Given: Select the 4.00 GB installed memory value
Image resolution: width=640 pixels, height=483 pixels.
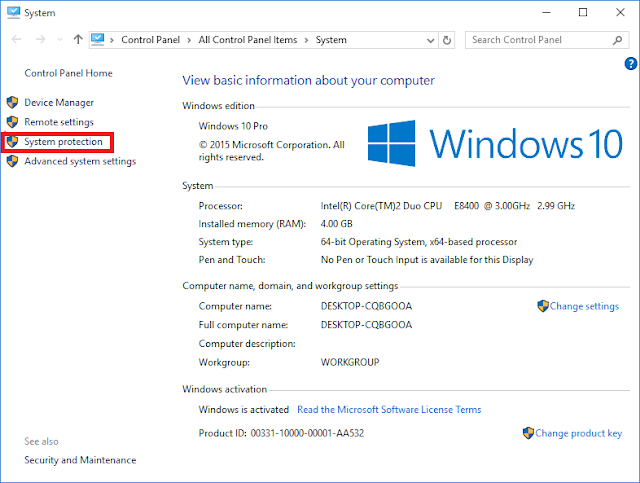Looking at the screenshot, I should coord(336,224).
